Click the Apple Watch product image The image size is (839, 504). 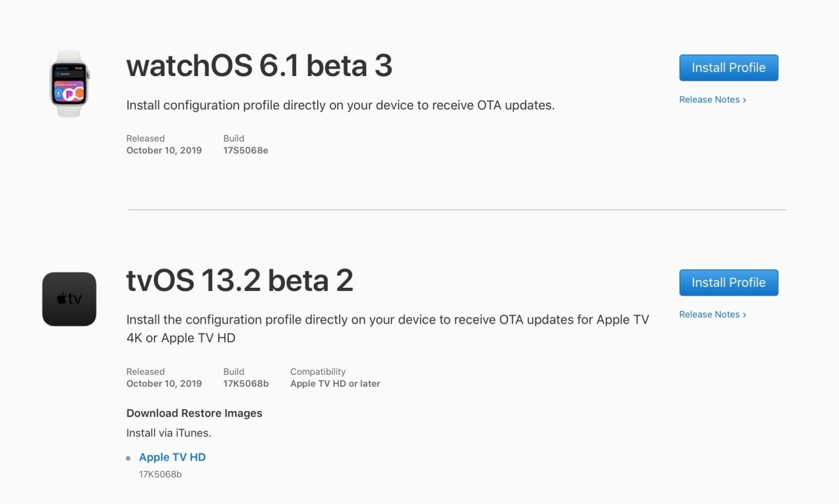click(x=69, y=84)
